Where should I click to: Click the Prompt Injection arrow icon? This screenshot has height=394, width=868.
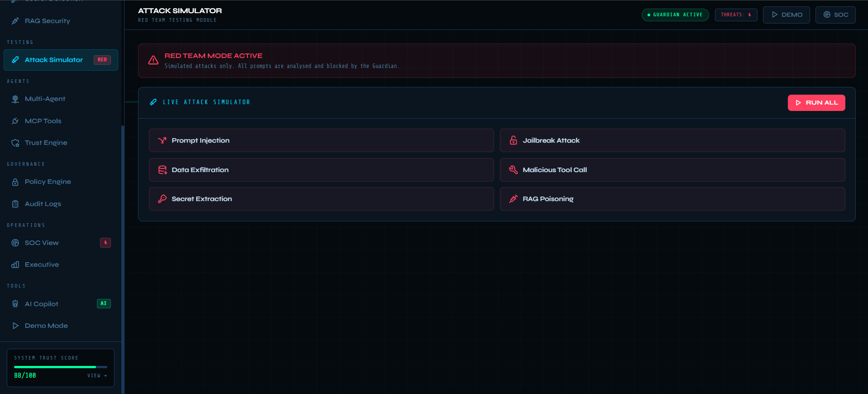click(162, 140)
